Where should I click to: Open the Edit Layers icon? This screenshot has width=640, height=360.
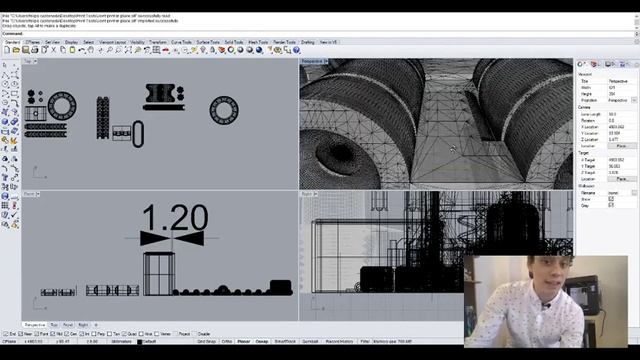[x=222, y=50]
